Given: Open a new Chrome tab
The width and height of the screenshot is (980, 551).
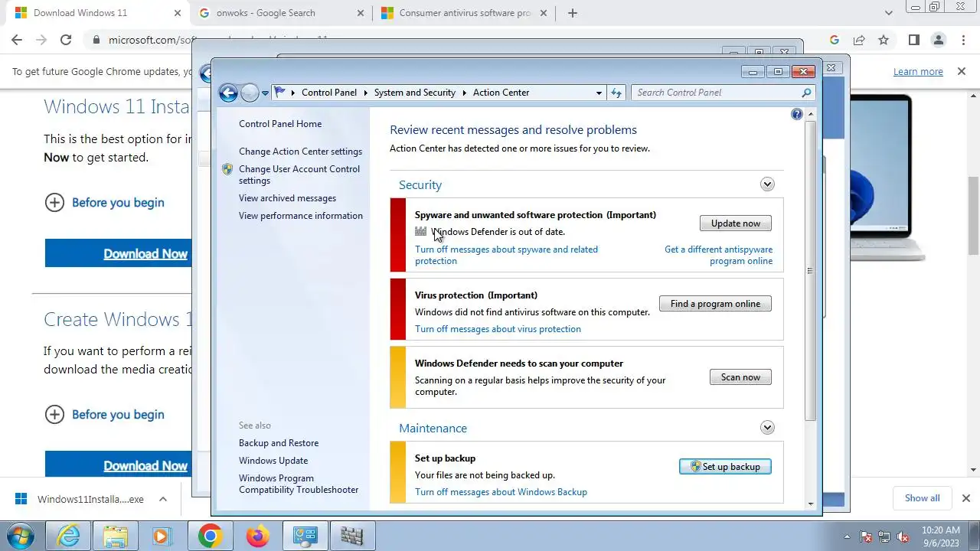Looking at the screenshot, I should pyautogui.click(x=573, y=13).
